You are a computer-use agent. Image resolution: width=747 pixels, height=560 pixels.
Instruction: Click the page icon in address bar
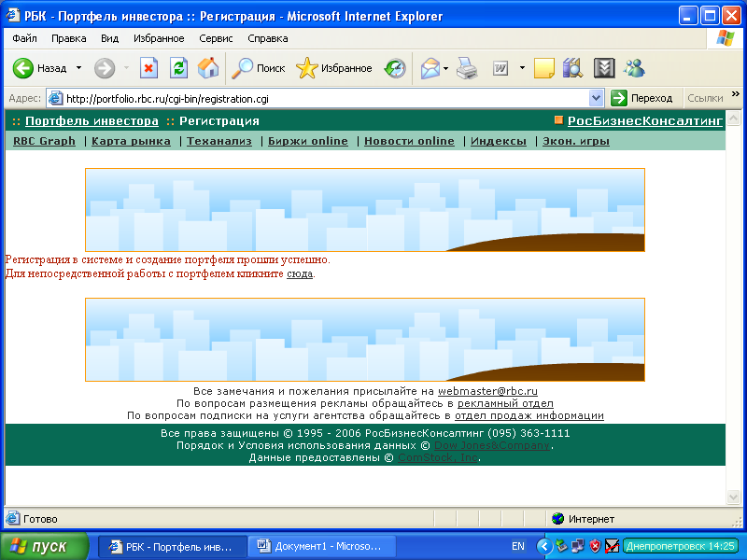56,98
